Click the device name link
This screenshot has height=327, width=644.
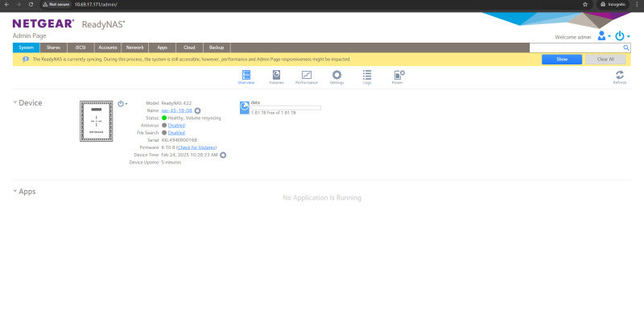(176, 110)
